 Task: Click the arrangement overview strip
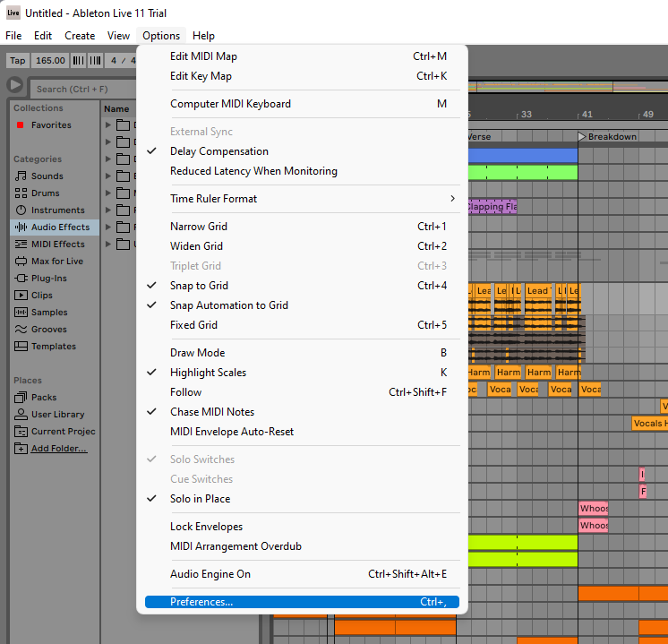tap(568, 87)
